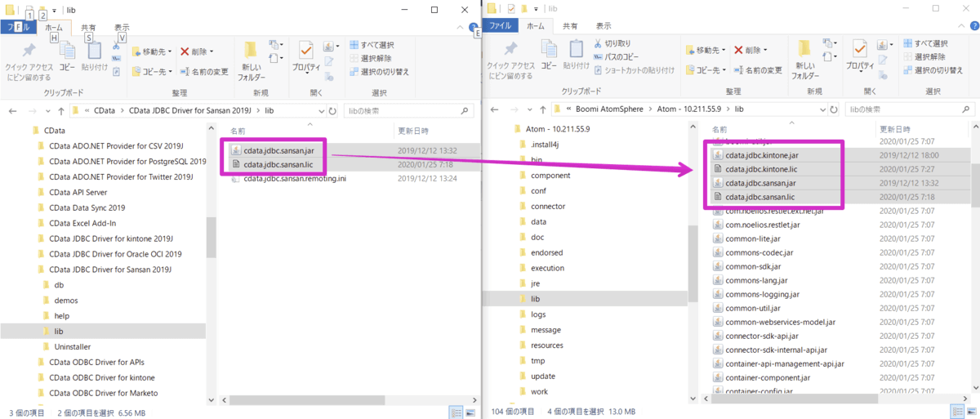Image resolution: width=980 pixels, height=419 pixels.
Task: Select cdata.jdbc.sansan.remoting.ini in left window
Action: pyautogui.click(x=294, y=178)
